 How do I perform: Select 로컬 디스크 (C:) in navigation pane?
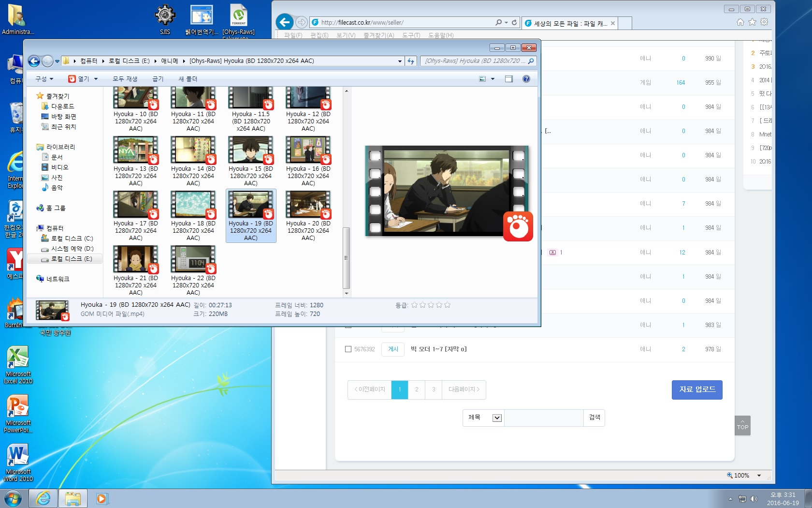[72, 239]
